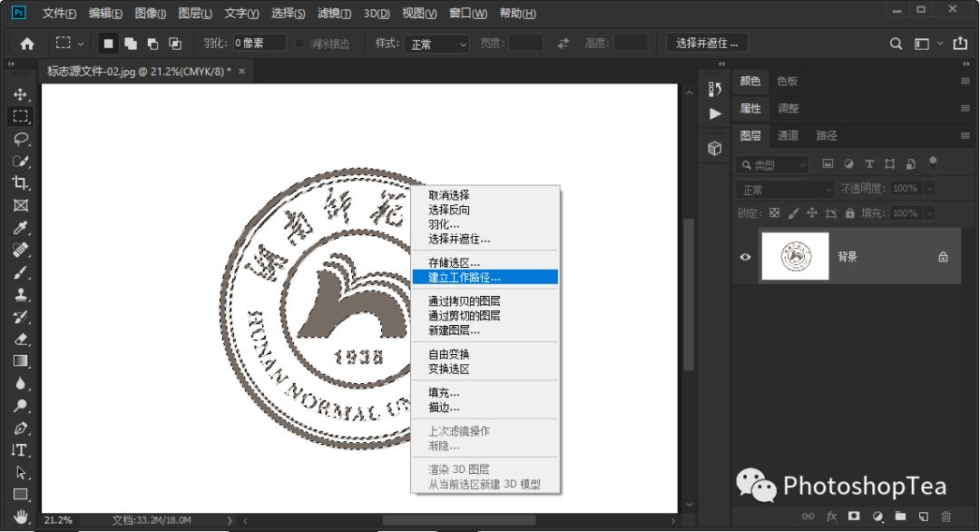Image resolution: width=980 pixels, height=532 pixels.
Task: Open the 滤镜 menu
Action: click(334, 13)
